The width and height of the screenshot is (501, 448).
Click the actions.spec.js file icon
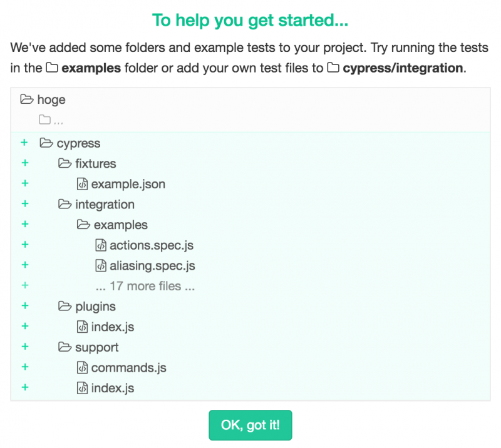click(101, 245)
